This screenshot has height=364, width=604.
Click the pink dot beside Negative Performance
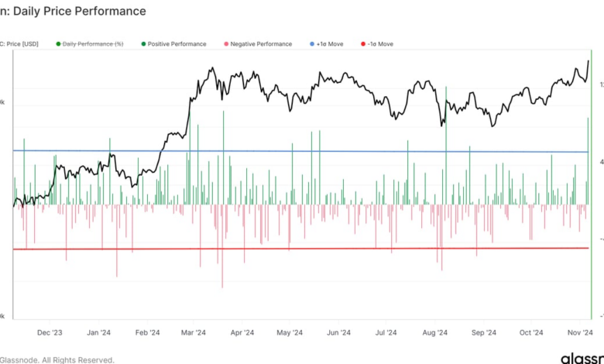[225, 44]
